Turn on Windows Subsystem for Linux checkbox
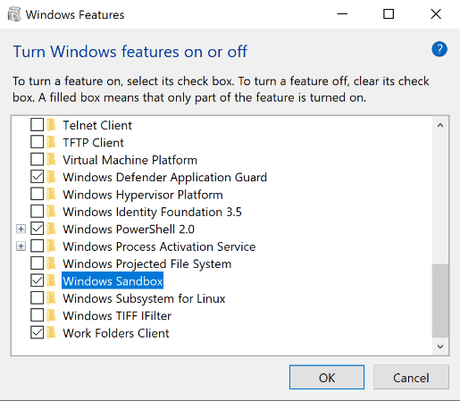 (x=37, y=298)
